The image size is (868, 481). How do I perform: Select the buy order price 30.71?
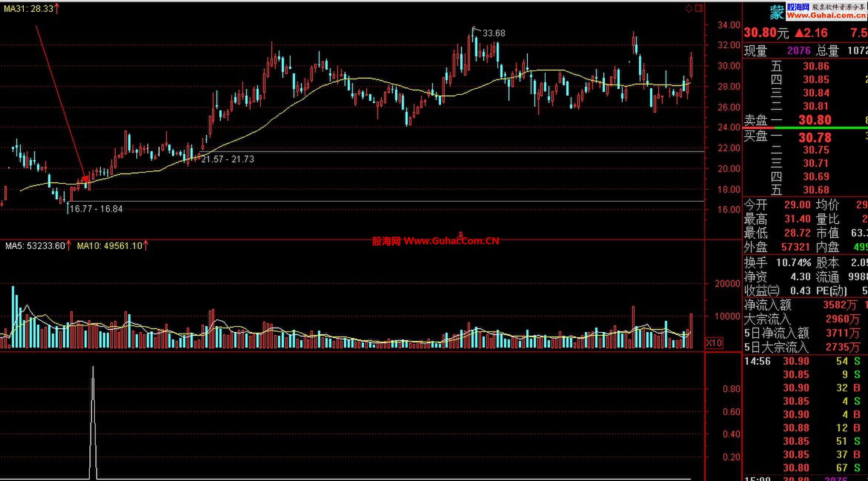point(816,163)
